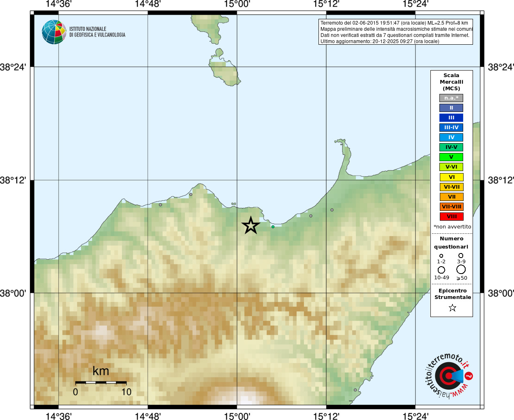514x420 pixels.
Task: Click the epicenter star on the map
Action: pos(250,226)
